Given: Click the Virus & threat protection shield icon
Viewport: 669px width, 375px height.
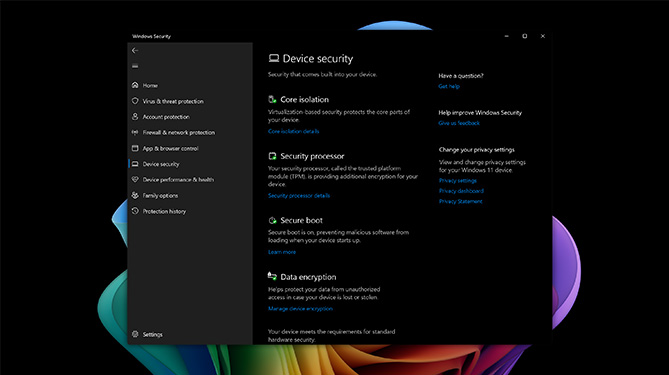Looking at the screenshot, I should [x=135, y=101].
